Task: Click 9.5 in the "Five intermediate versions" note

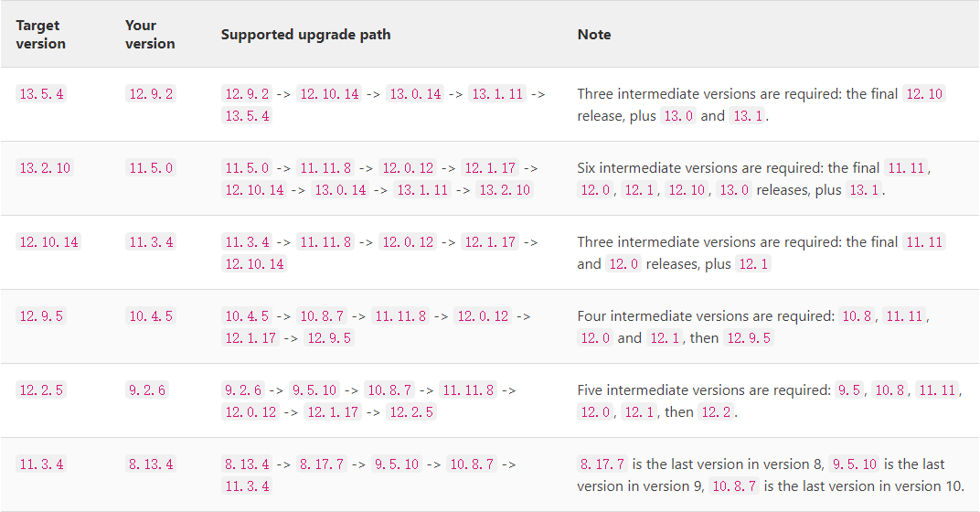Action: [848, 390]
